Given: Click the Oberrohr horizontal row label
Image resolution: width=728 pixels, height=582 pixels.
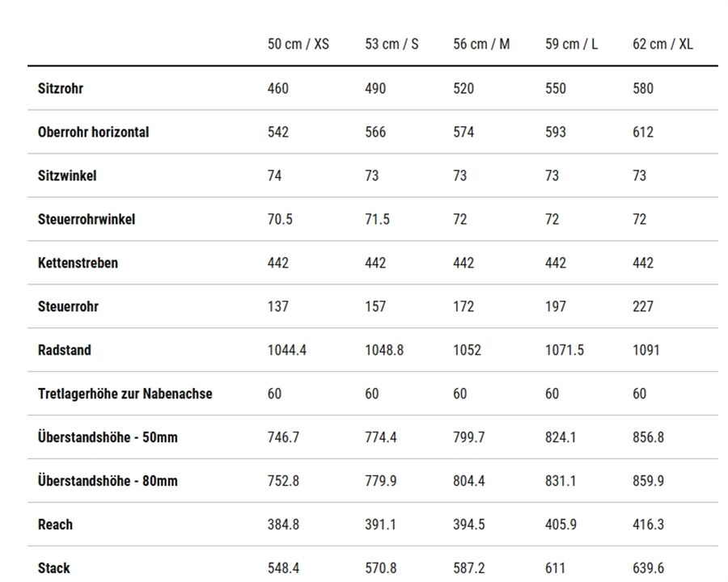Looking at the screenshot, I should tap(93, 132).
